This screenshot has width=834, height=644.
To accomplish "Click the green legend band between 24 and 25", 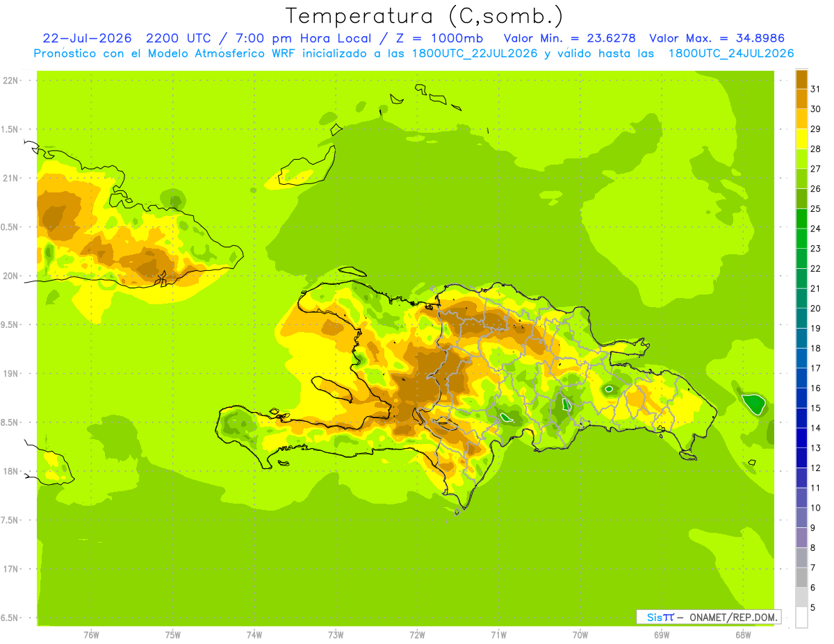I will click(801, 218).
